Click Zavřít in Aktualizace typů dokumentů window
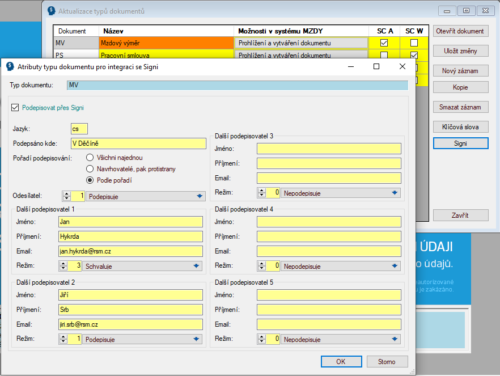500x376 pixels. tap(461, 215)
